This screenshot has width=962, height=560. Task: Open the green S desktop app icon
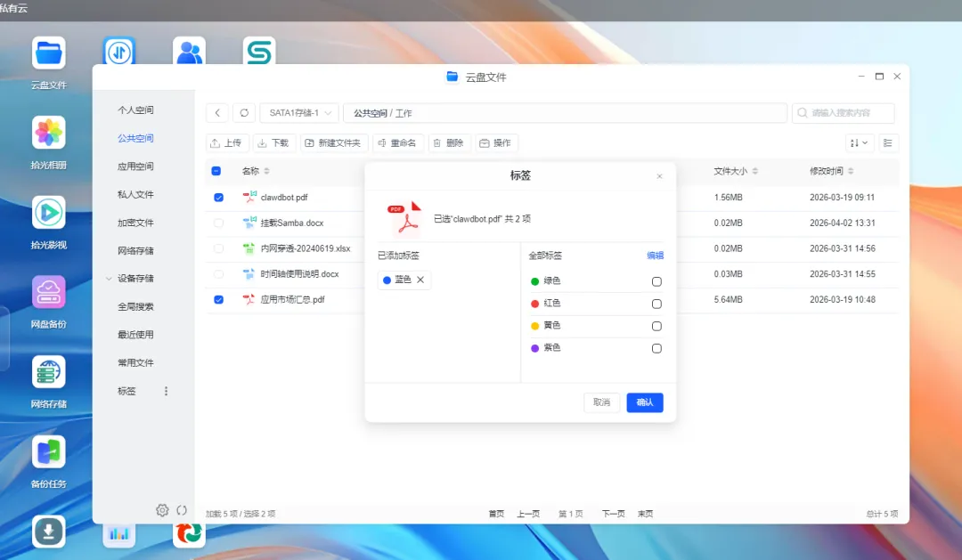259,51
